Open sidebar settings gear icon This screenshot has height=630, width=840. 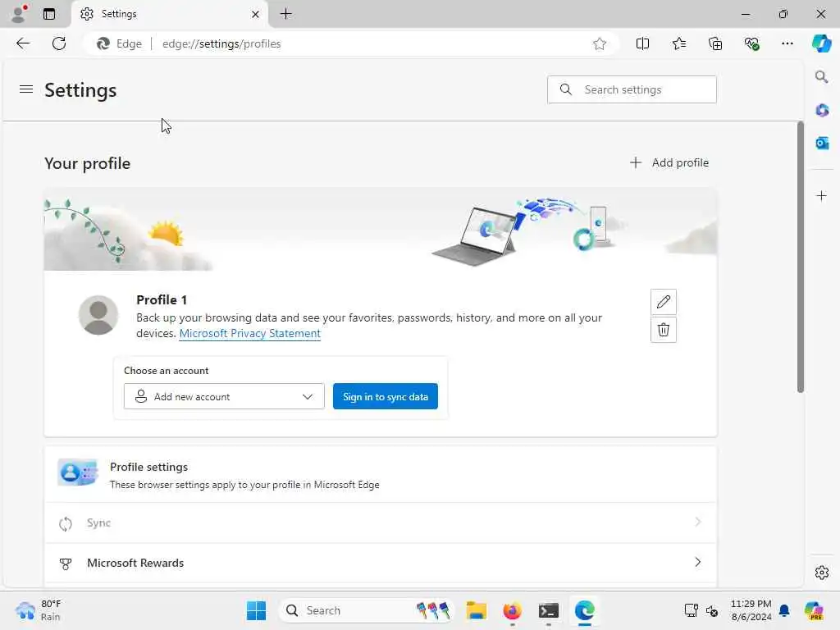point(821,573)
